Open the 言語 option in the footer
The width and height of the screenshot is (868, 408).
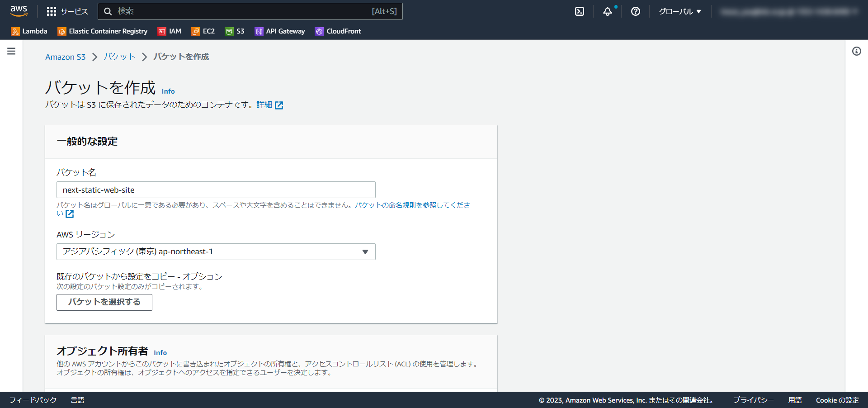coord(77,400)
